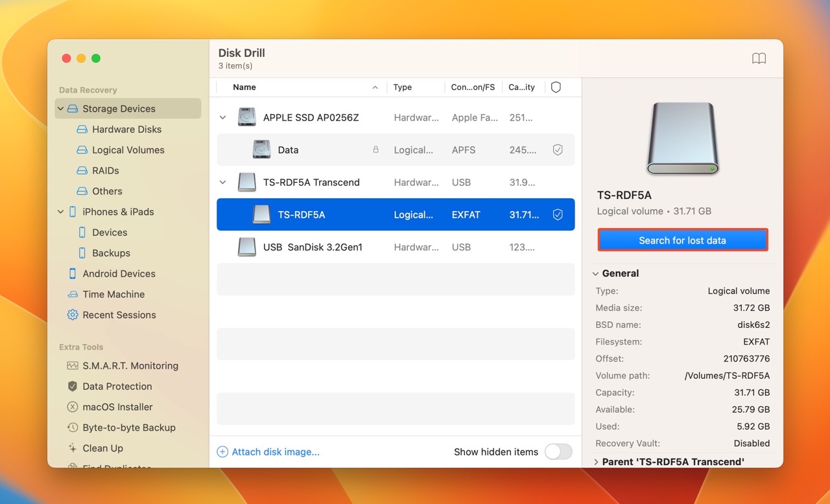
Task: Click the APPLE SSD AP0256Z drive icon
Action: tap(246, 117)
